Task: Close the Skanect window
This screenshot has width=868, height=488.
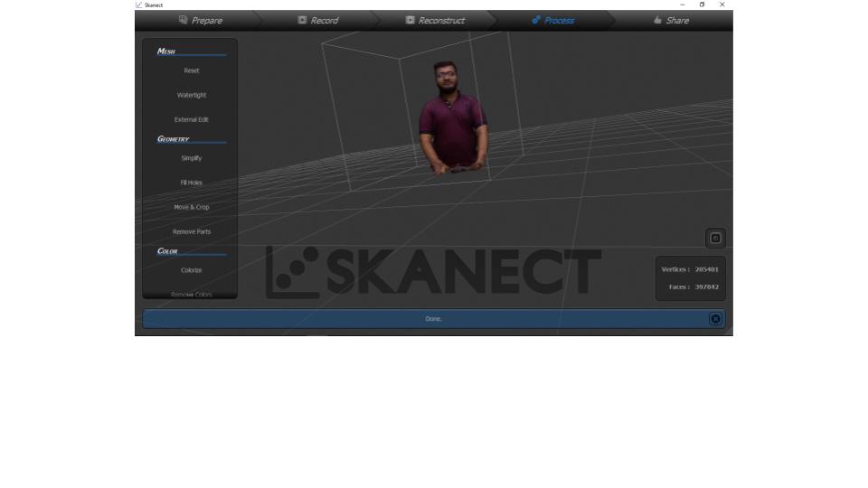Action: pos(722,5)
